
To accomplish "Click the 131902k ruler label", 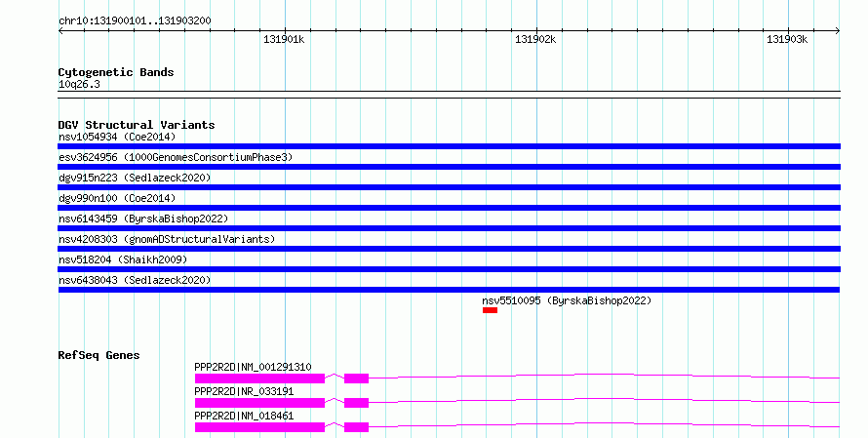I will click(x=535, y=39).
